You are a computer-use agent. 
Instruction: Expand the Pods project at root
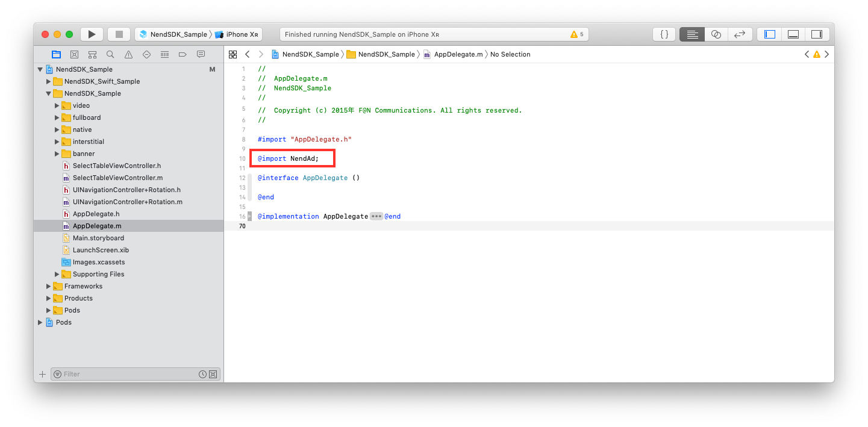(x=40, y=322)
